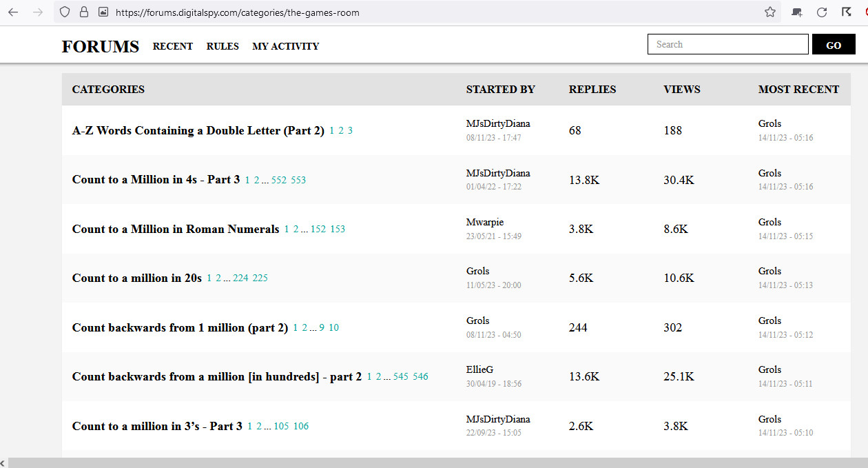Open A-Z Words Containing a Double Letter thread
Image resolution: width=868 pixels, height=468 pixels.
(198, 130)
